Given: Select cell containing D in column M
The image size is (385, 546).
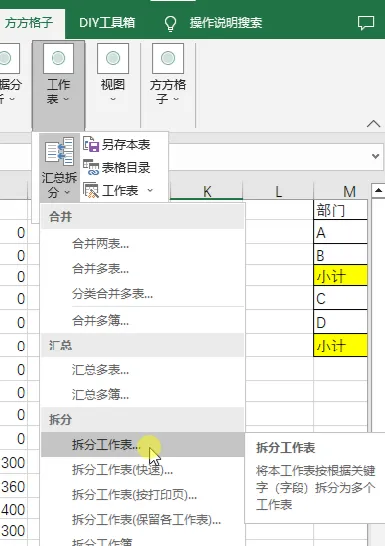Looking at the screenshot, I should pos(340,322).
